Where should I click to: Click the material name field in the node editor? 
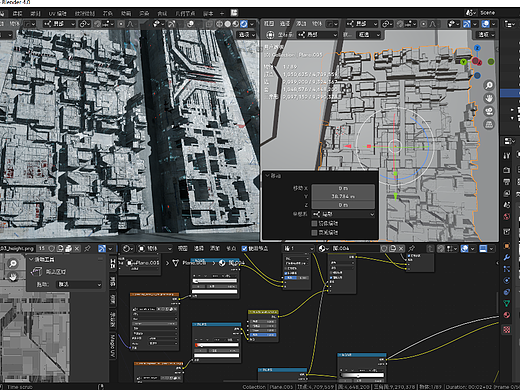(355, 248)
